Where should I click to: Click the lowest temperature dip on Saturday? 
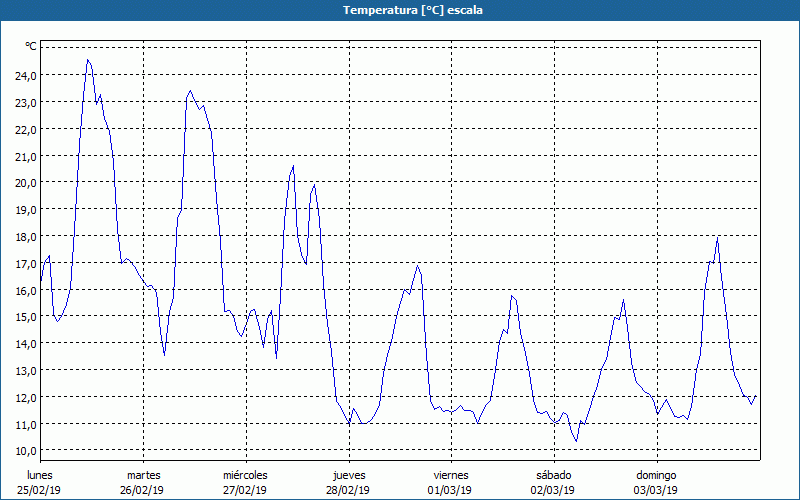point(576,441)
